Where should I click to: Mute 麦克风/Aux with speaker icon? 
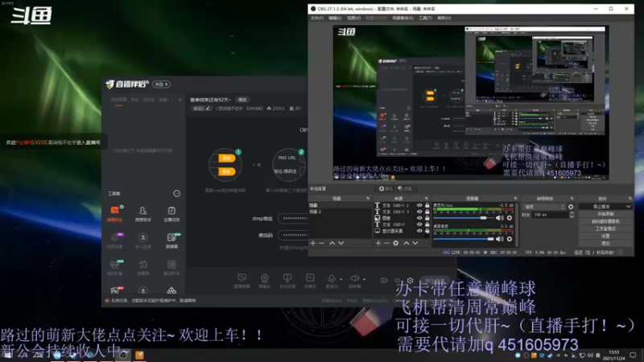(x=500, y=218)
